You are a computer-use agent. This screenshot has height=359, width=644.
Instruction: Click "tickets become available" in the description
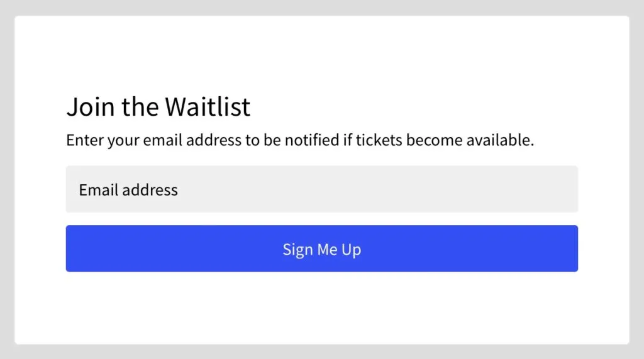pyautogui.click(x=445, y=140)
